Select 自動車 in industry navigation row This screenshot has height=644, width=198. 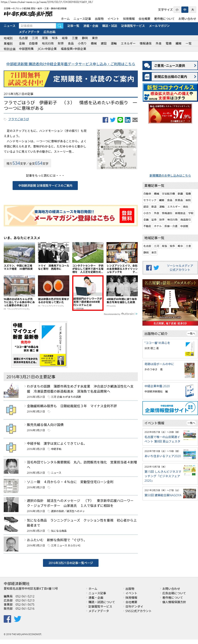pyautogui.click(x=33, y=43)
